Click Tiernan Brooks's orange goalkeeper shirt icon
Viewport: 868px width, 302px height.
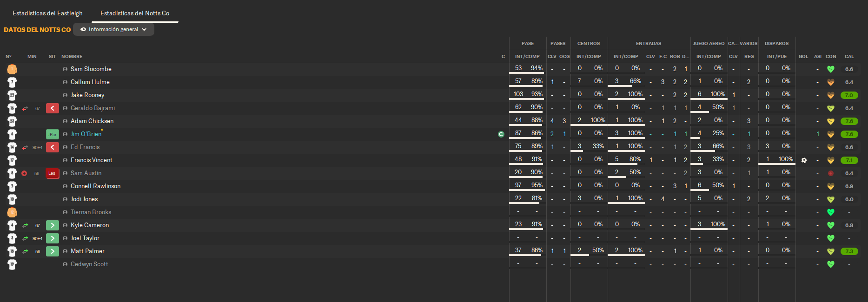pyautogui.click(x=12, y=212)
